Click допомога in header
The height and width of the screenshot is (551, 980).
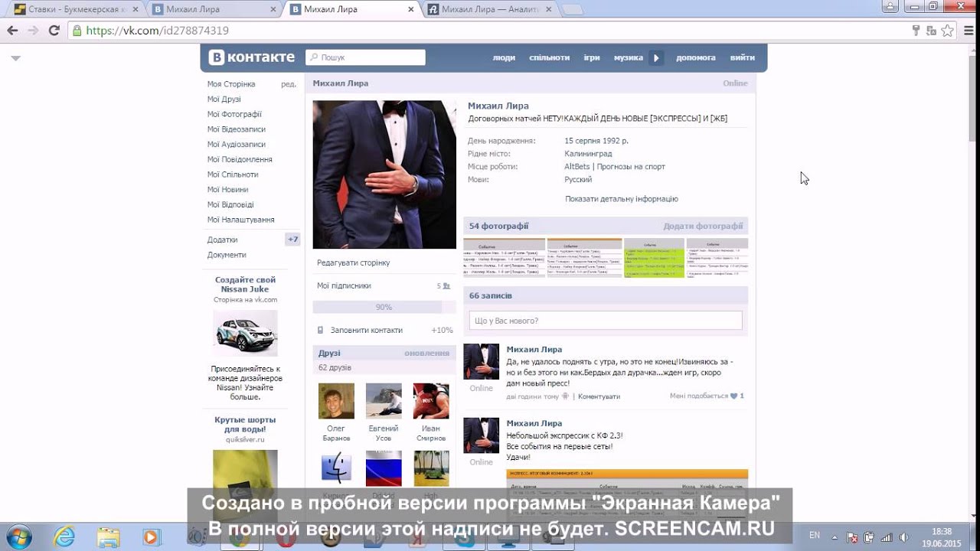point(696,57)
